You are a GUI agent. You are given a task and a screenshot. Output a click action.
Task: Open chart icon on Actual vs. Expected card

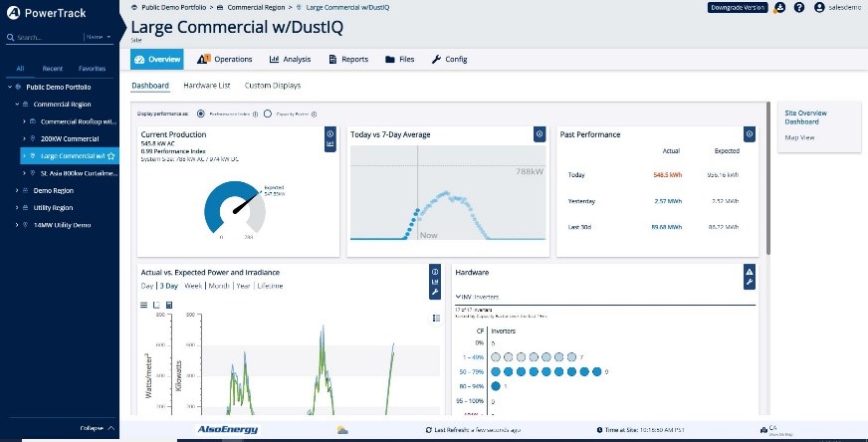pos(435,282)
